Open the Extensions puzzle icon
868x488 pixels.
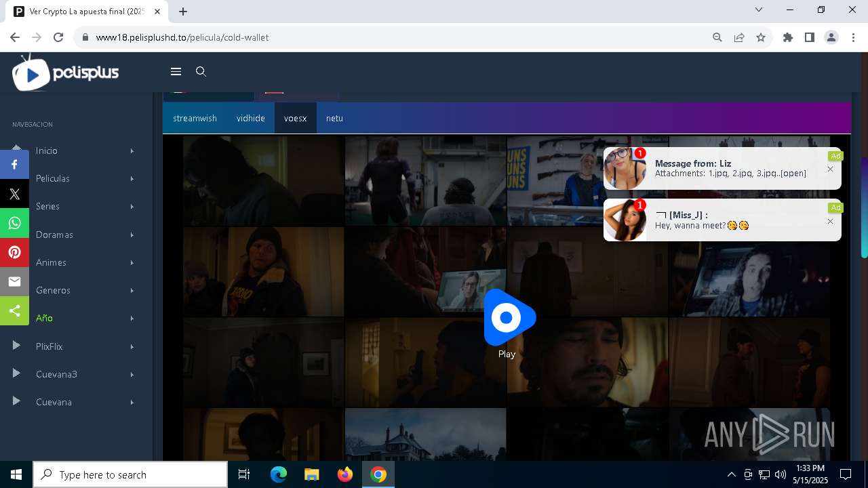pos(788,37)
